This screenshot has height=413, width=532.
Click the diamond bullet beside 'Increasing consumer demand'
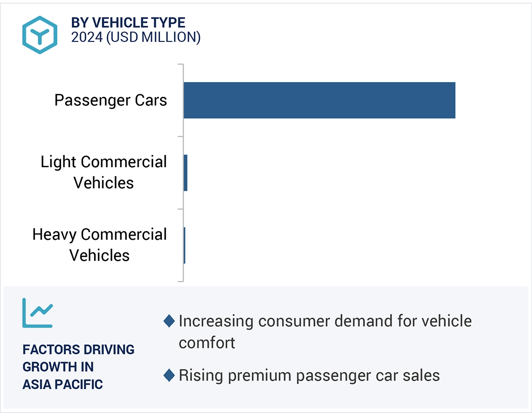[169, 321]
